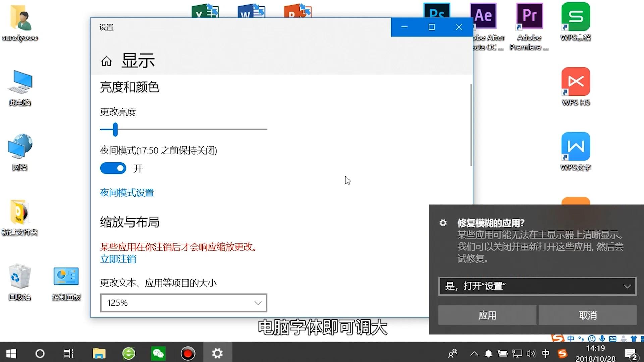The width and height of the screenshot is (644, 362).
Task: Open the 夜间模式设置 link
Action: [127, 193]
